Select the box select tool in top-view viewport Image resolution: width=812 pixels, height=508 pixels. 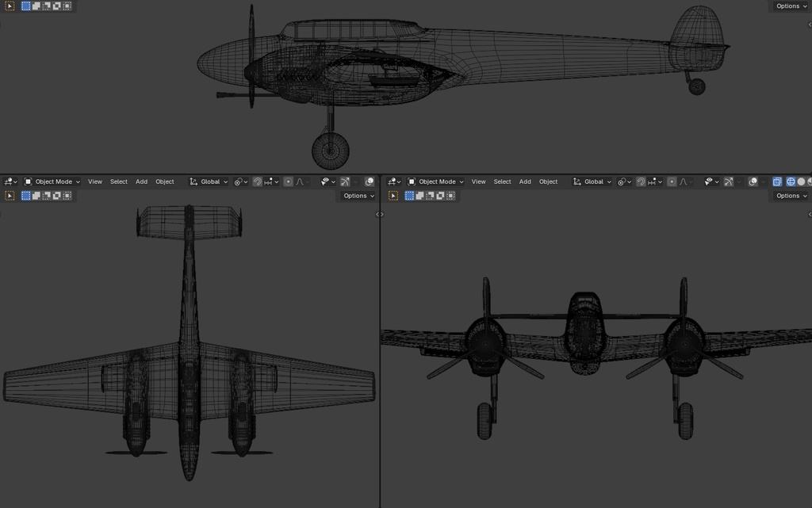[10, 196]
